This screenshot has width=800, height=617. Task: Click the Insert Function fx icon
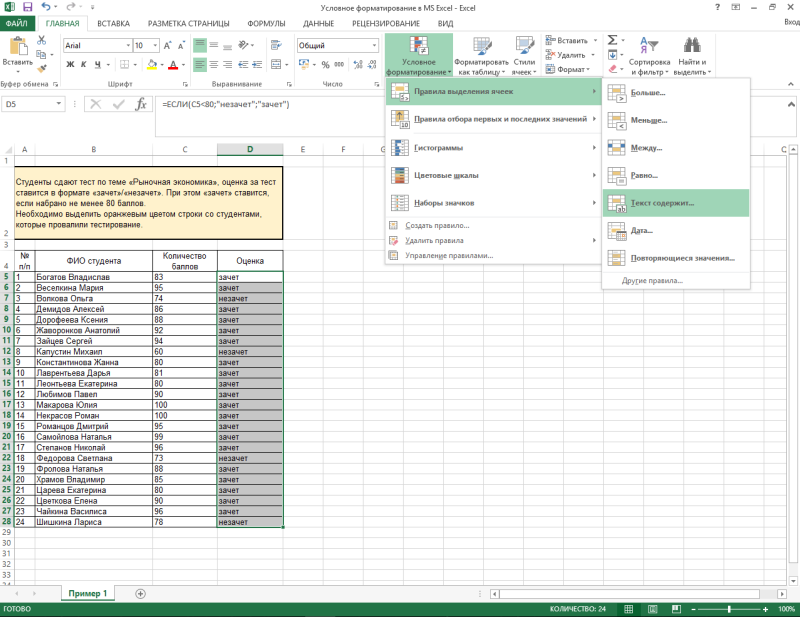pos(141,104)
